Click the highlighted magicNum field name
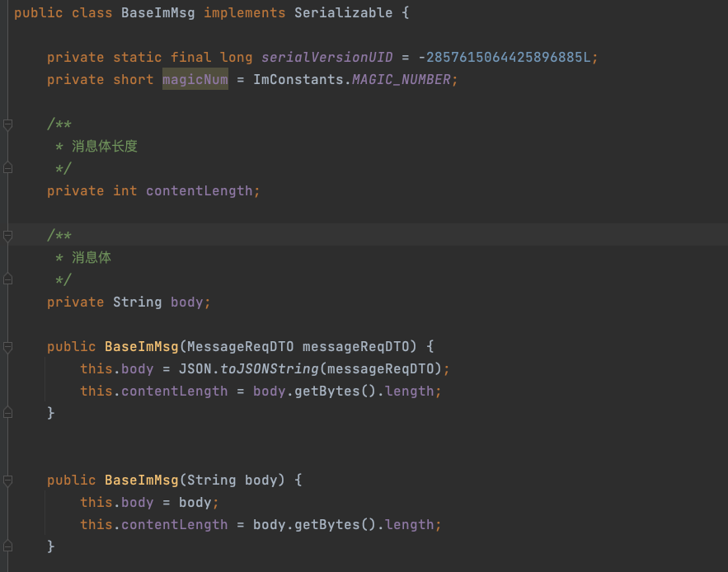The height and width of the screenshot is (572, 728). pos(195,80)
